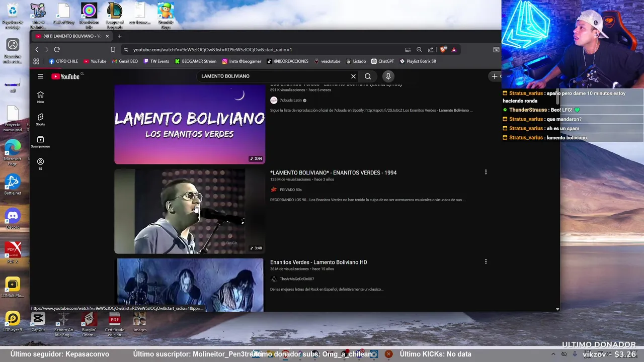Open Stumble Guys desktop shortcut
644x362 pixels.
[x=166, y=16]
